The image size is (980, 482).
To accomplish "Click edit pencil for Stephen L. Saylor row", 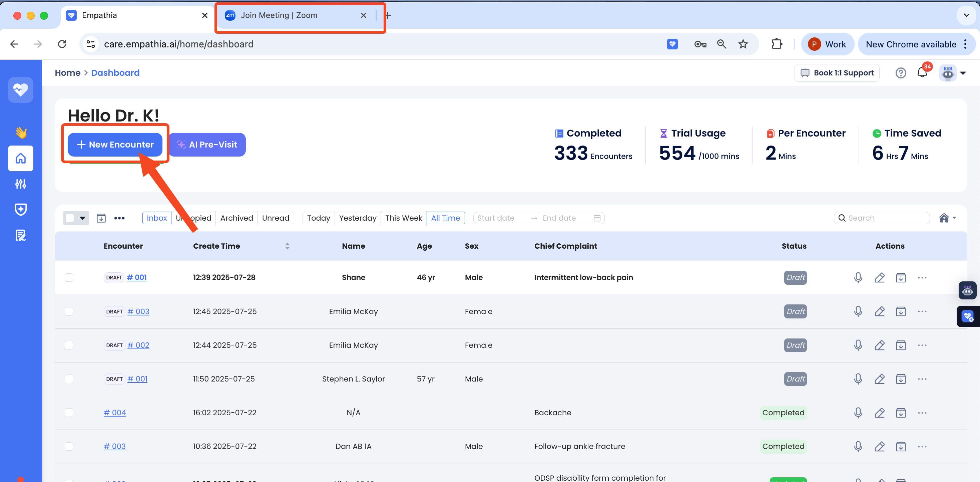I will pyautogui.click(x=879, y=379).
